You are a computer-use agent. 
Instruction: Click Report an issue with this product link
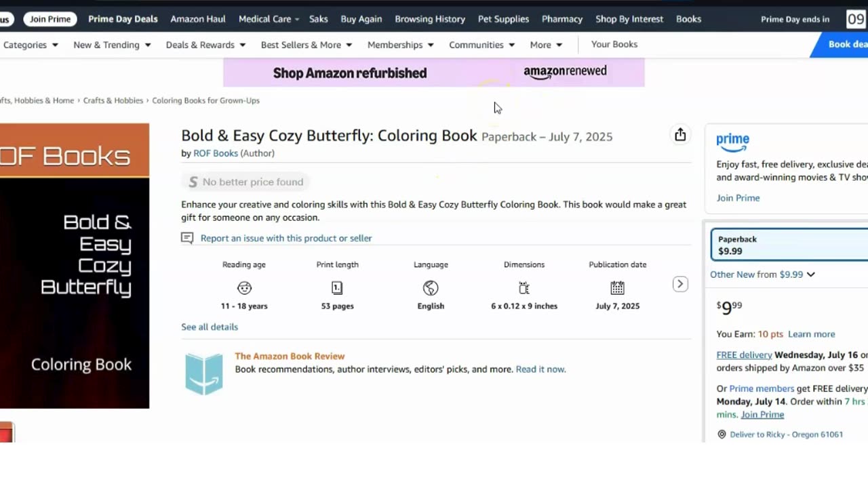pyautogui.click(x=286, y=238)
